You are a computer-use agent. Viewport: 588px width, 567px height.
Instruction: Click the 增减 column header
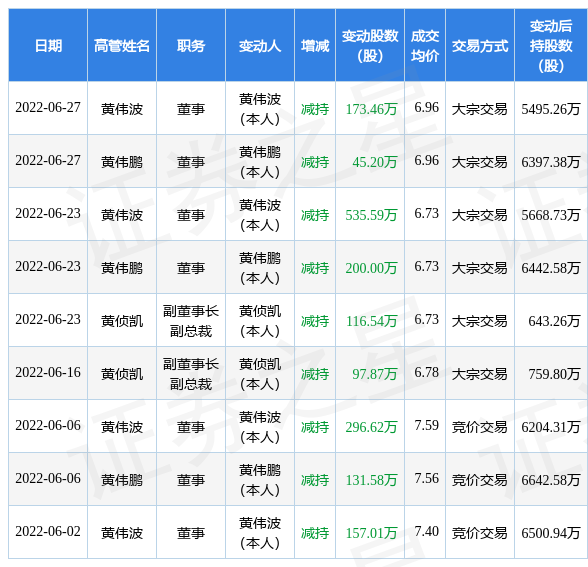315,45
